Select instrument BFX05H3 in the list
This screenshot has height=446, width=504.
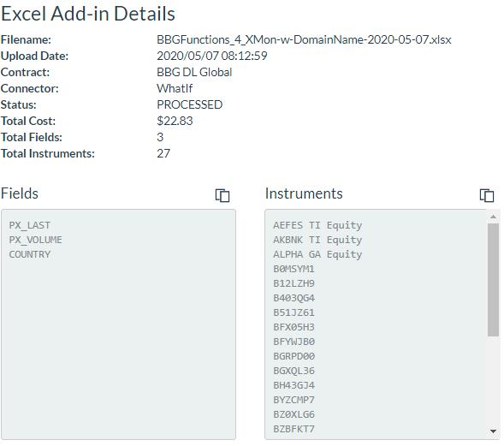[294, 327]
